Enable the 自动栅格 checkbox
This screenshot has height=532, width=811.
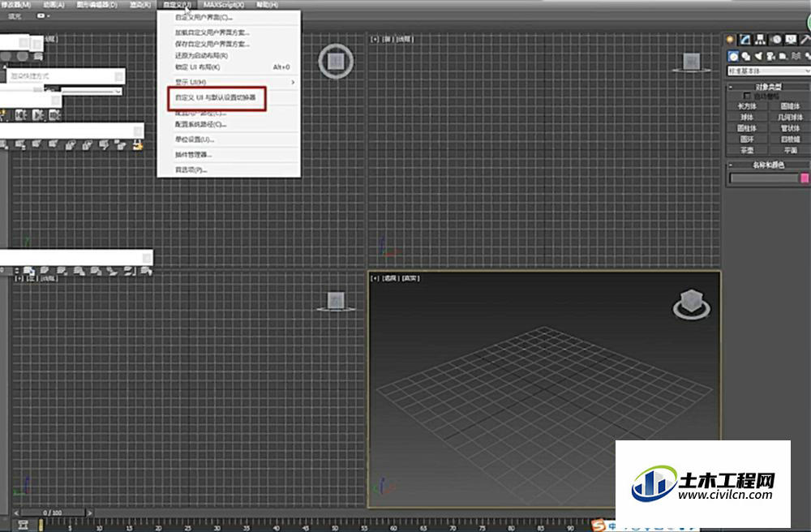[746, 96]
